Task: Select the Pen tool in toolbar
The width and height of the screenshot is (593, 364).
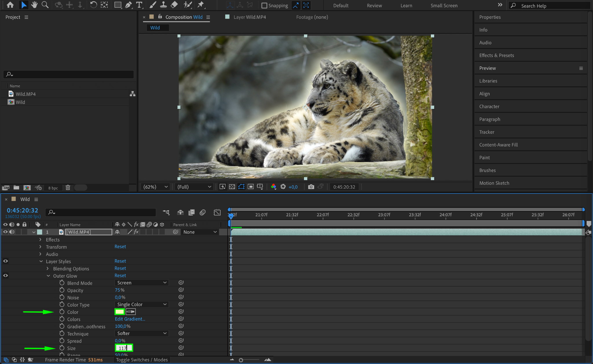Action: pyautogui.click(x=128, y=5)
